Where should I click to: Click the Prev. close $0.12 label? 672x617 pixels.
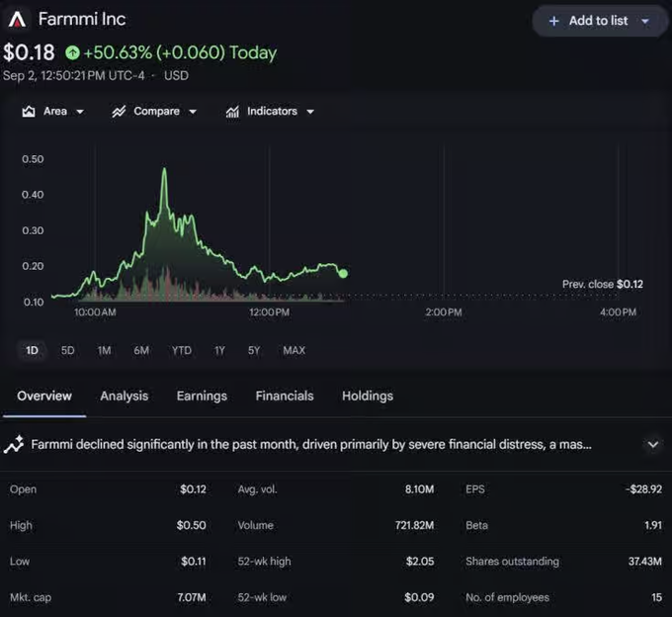click(603, 284)
